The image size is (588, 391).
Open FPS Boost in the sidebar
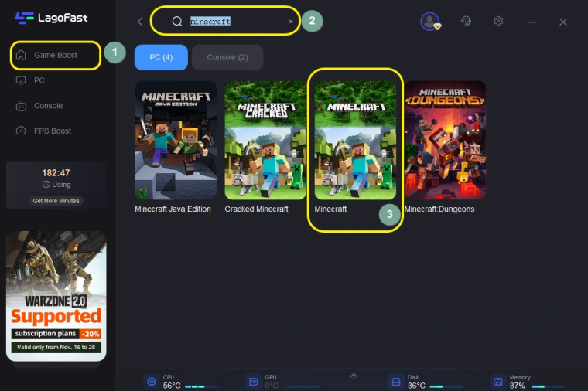coord(52,131)
